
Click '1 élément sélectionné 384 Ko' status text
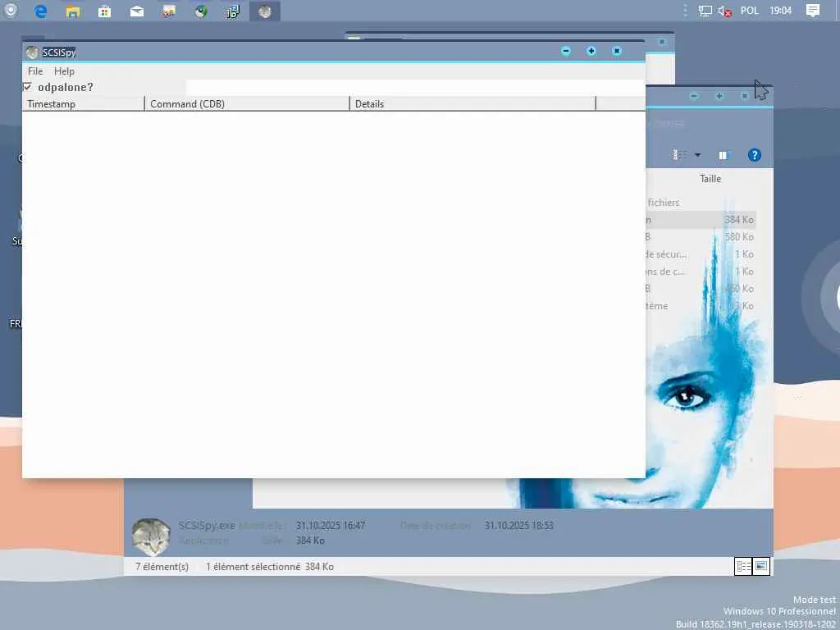pyautogui.click(x=269, y=567)
